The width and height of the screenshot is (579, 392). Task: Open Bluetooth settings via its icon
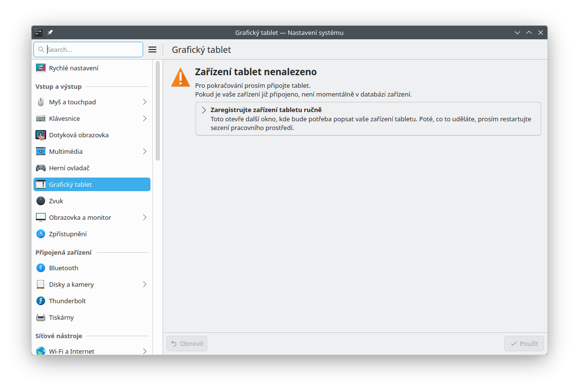pyautogui.click(x=41, y=268)
